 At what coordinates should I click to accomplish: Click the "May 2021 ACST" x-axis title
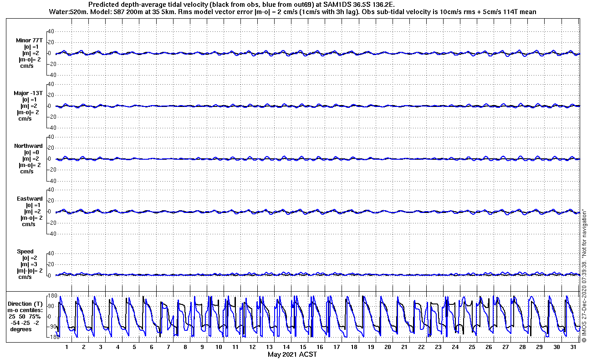(x=292, y=354)
